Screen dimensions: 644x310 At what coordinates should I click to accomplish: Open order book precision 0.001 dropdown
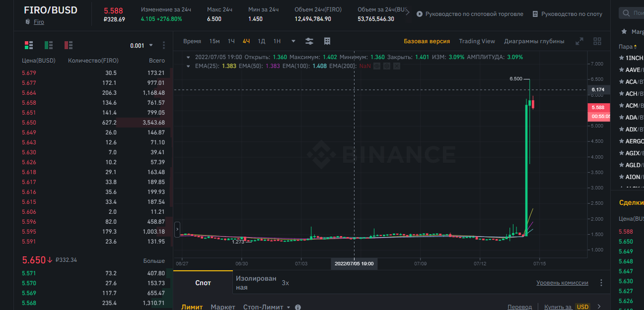141,45
